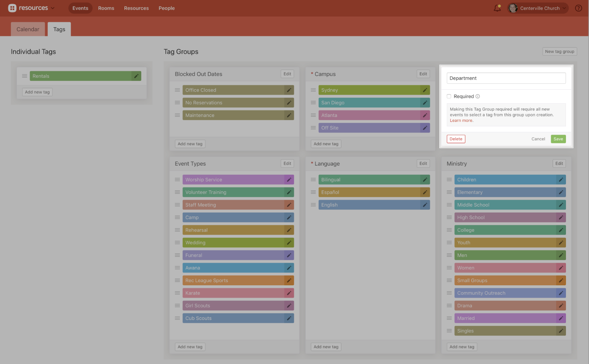This screenshot has height=364, width=589.
Task: Click pencil icon on Rentals tag
Action: pos(136,76)
